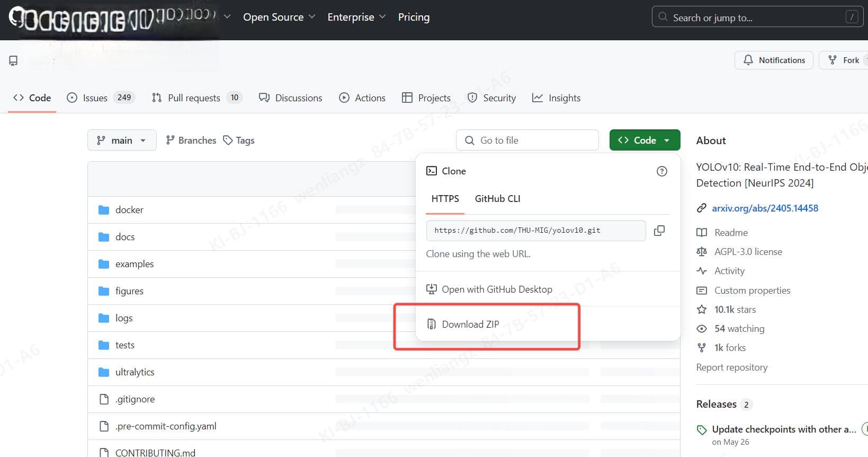868x457 pixels.
Task: Click the 1k forks link
Action: point(730,348)
